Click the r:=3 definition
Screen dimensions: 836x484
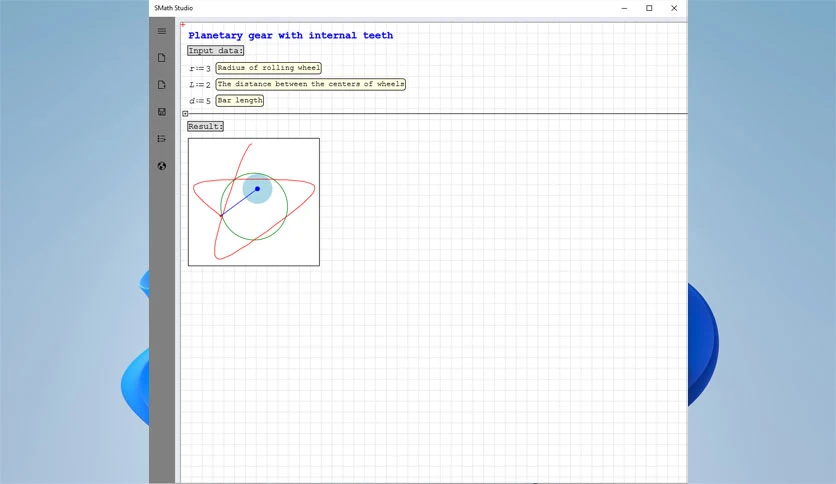(x=200, y=68)
